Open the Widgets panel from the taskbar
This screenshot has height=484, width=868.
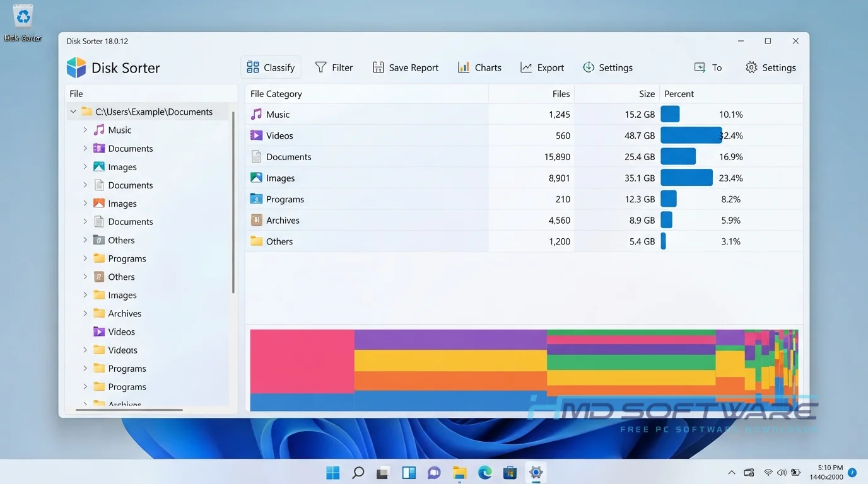pos(409,473)
